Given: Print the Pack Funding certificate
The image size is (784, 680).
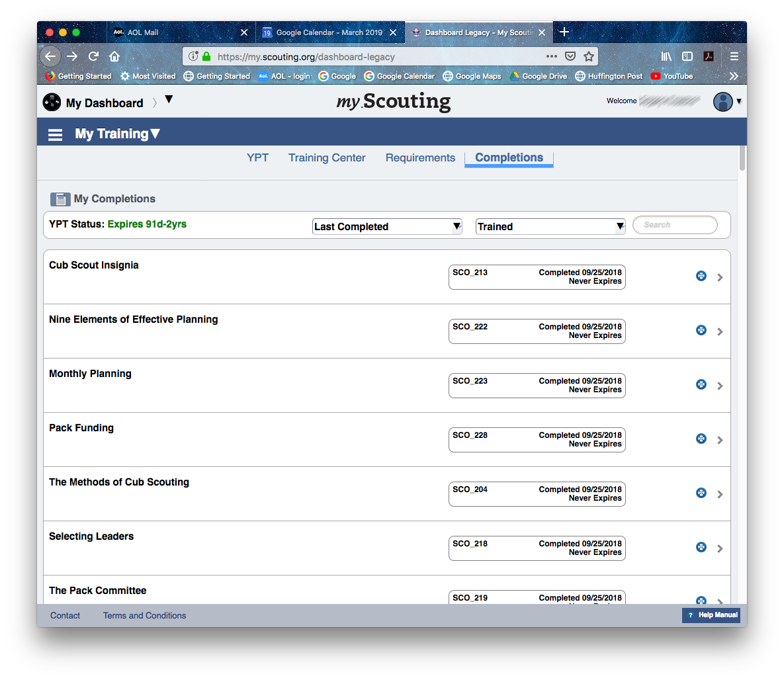Looking at the screenshot, I should [701, 439].
